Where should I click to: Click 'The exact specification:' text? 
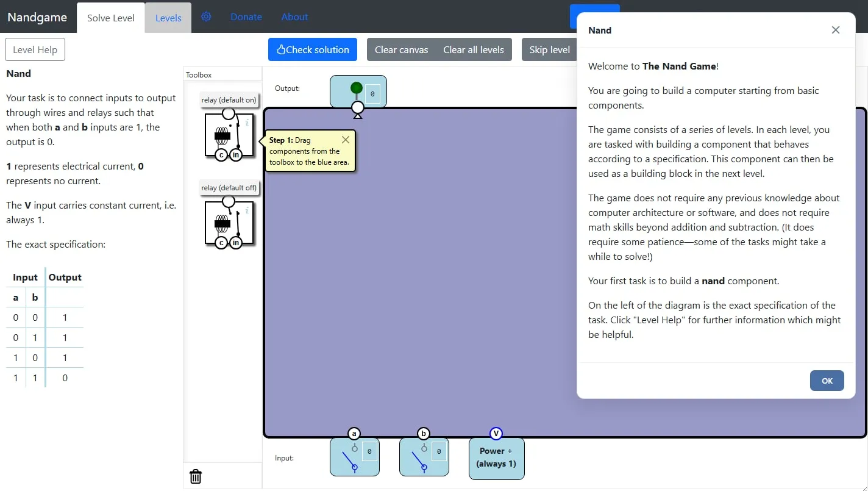click(56, 244)
